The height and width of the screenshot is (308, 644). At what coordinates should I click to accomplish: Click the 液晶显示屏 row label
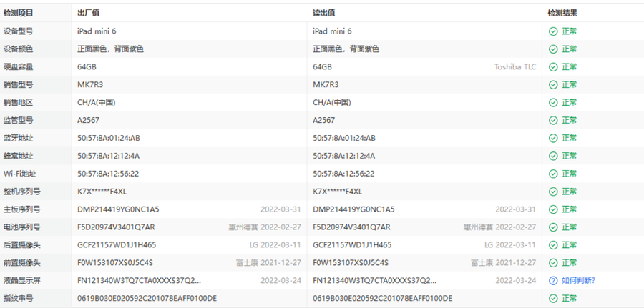click(x=22, y=281)
